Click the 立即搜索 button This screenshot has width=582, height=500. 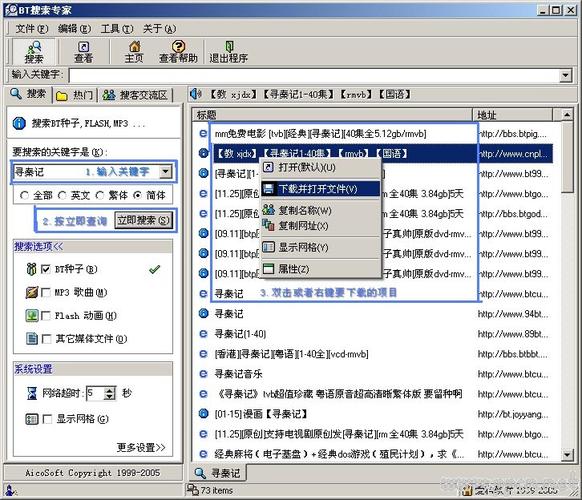click(143, 220)
